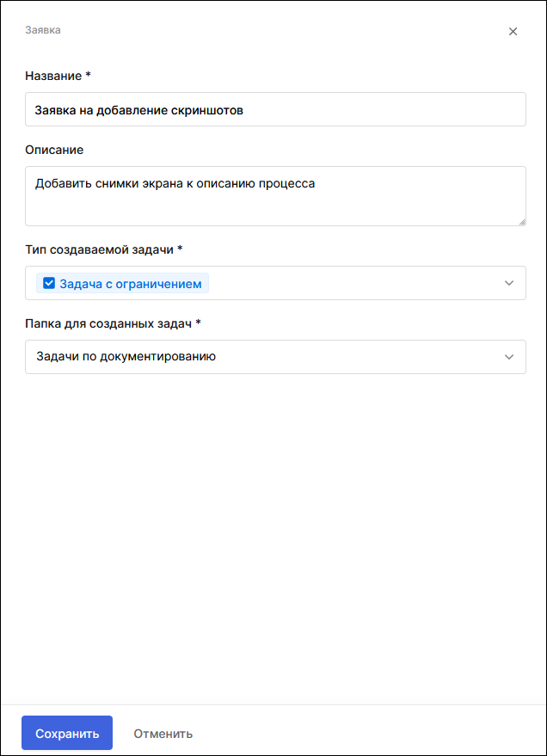Close the Заявка dialog
Image resolution: width=547 pixels, height=756 pixels.
[x=513, y=31]
